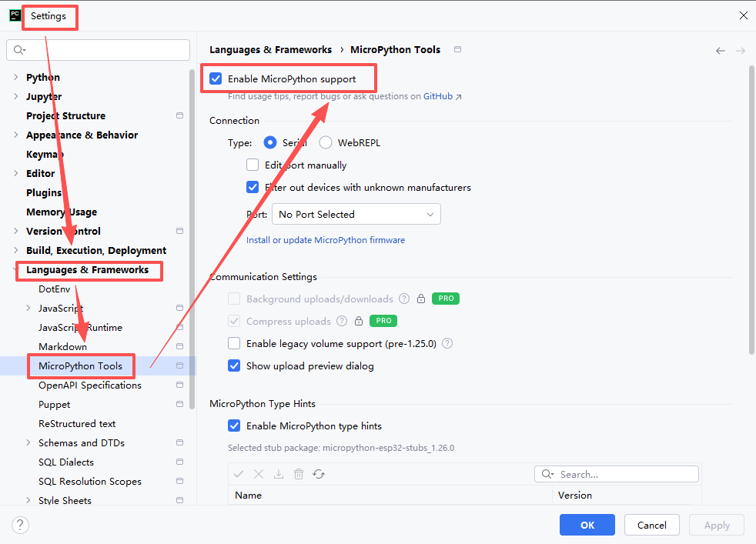Click project icon on JavaScript row

[180, 308]
